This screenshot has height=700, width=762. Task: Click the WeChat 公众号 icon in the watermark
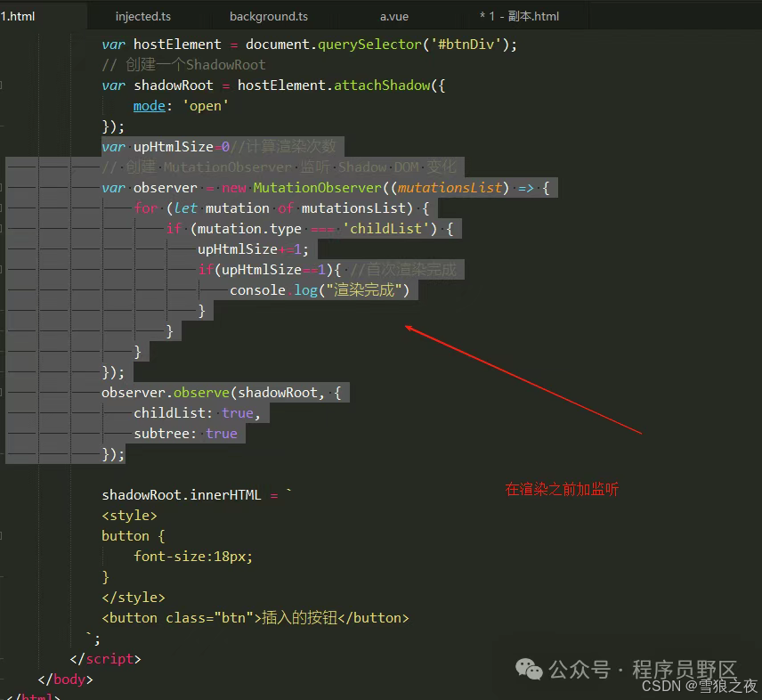529,669
